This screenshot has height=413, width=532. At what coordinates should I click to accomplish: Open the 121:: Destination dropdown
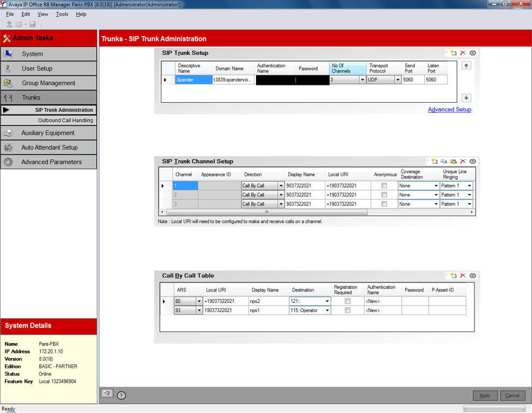pyautogui.click(x=327, y=301)
